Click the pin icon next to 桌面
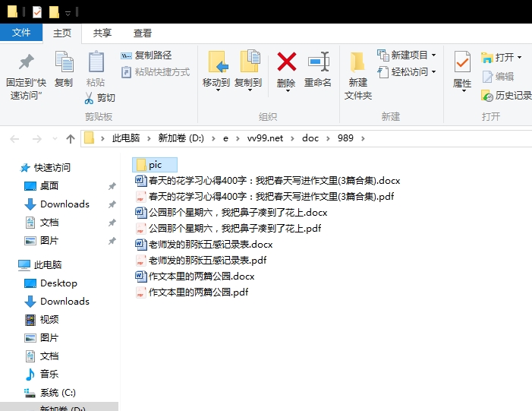The image size is (532, 411). 112,186
